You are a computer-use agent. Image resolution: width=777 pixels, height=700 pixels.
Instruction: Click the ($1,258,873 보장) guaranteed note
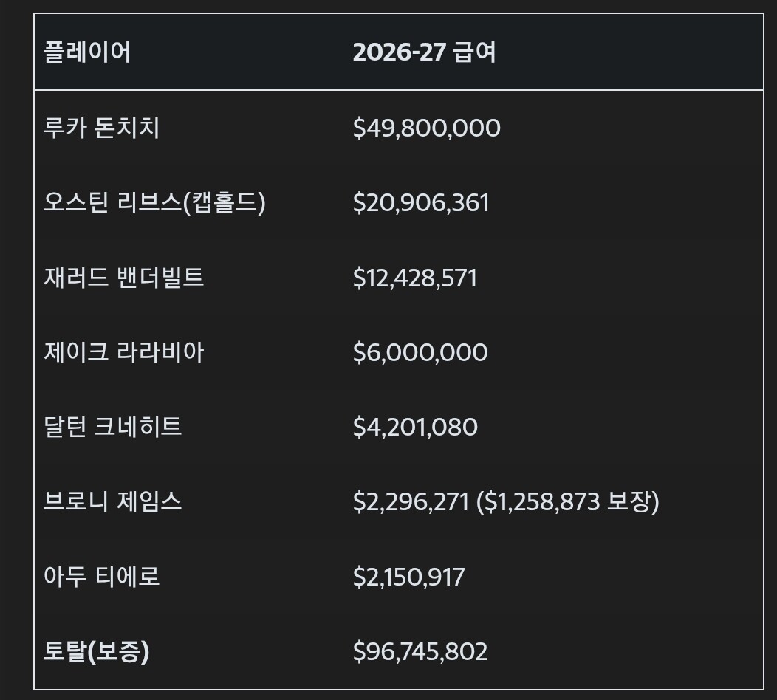coord(568,502)
